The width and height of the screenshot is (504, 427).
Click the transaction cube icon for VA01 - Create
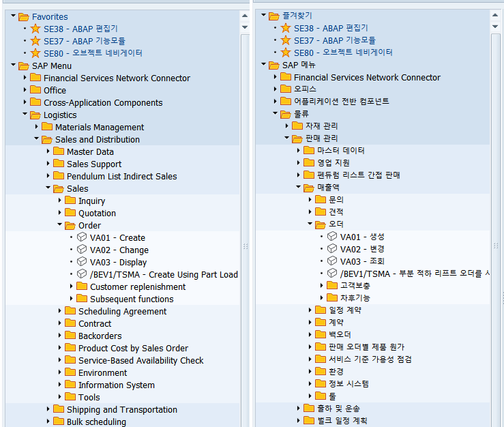point(82,237)
